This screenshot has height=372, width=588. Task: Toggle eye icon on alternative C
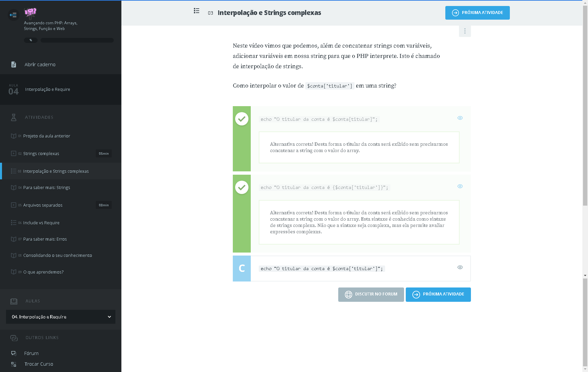(x=460, y=268)
